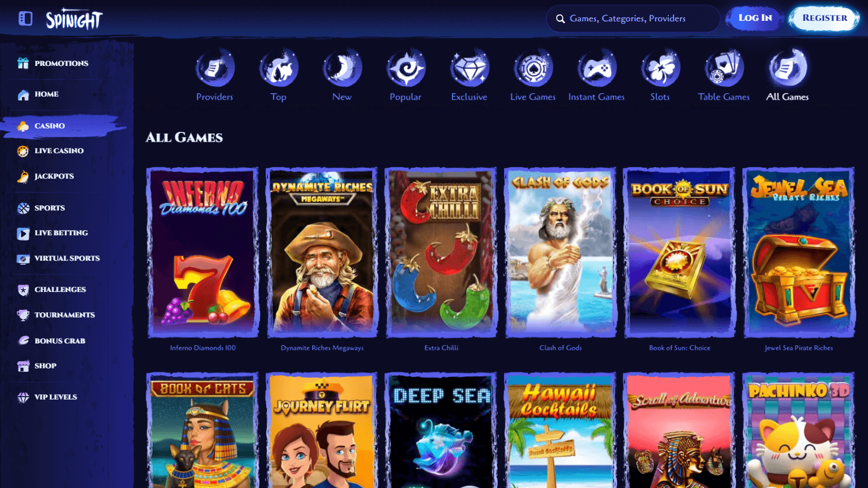The image size is (868, 488).
Task: Open Jewel Sea Pirate Riches thumbnail
Action: point(799,252)
